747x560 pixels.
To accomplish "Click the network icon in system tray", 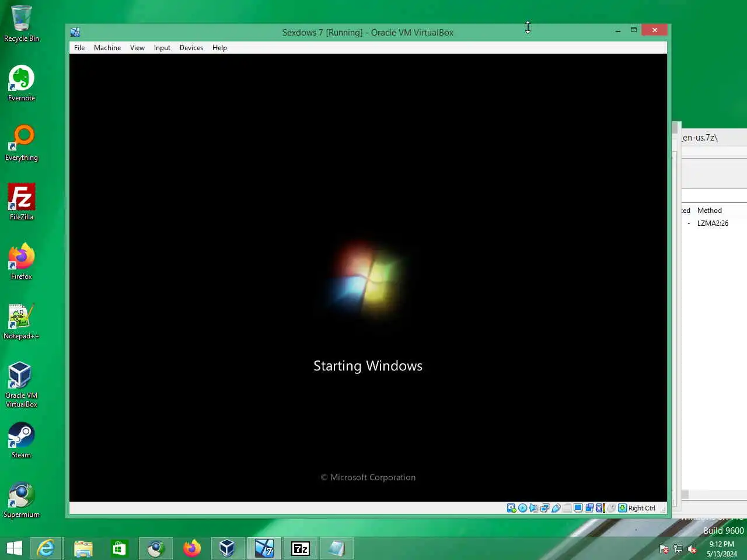I will (678, 548).
